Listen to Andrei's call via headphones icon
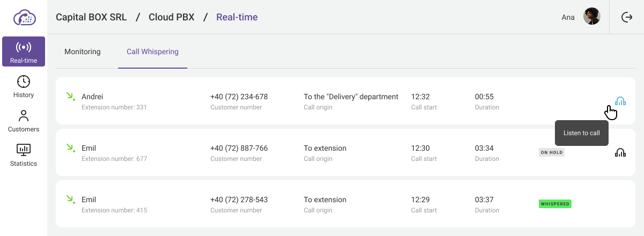 [x=620, y=101]
